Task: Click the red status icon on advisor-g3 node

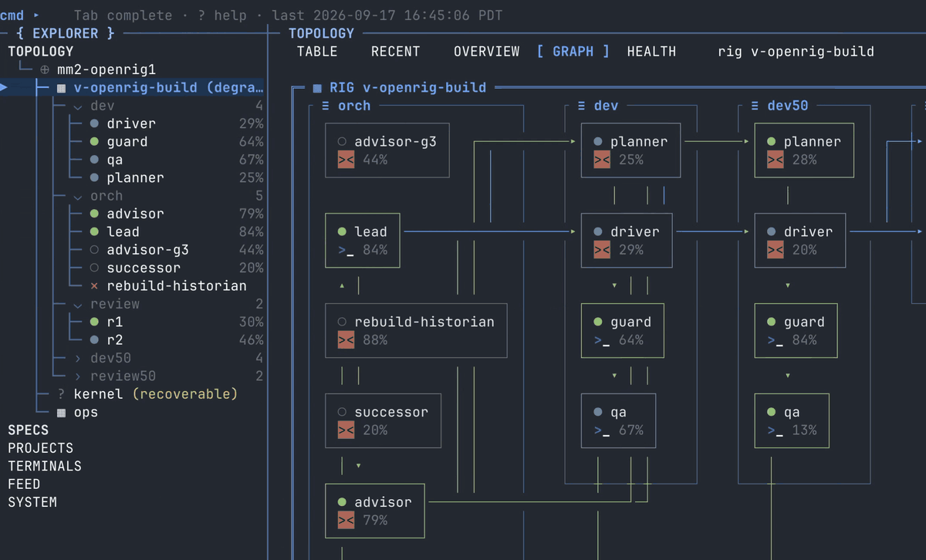Action: point(346,160)
